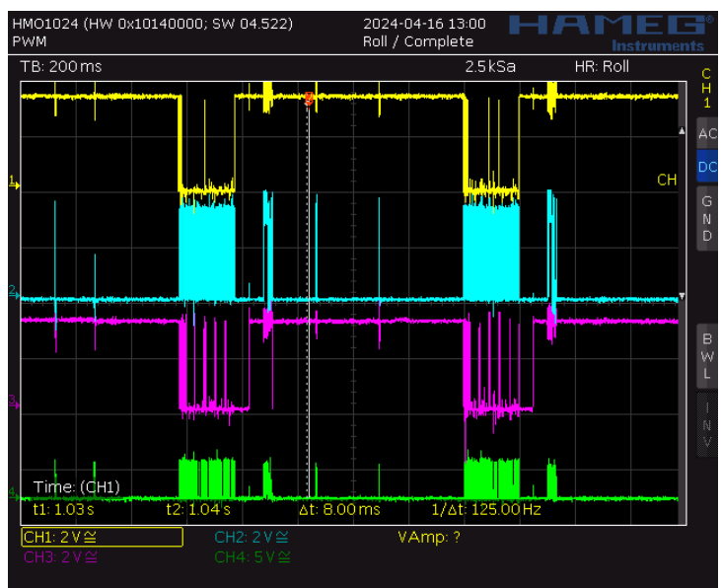Toggle the BWL bandwidth limit

706,355
